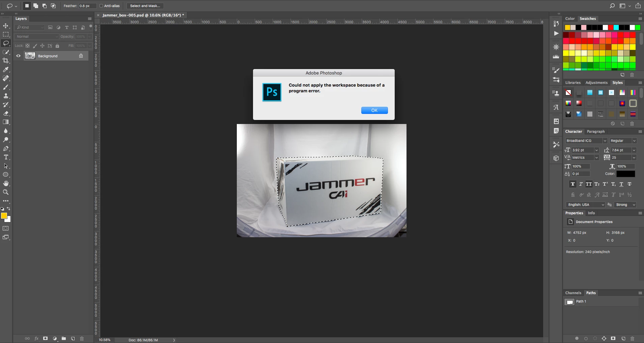Toggle Strikethrough in Character panel
The height and width of the screenshot is (343, 644).
(x=629, y=184)
